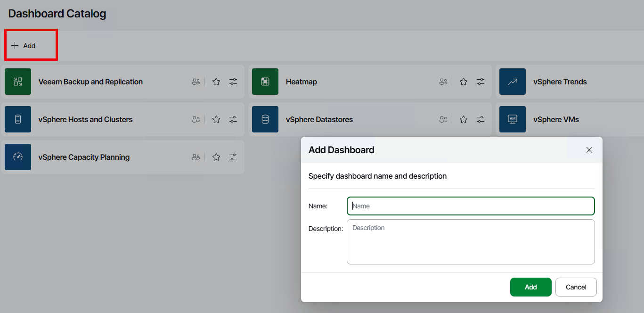
Task: Close the Add Dashboard dialog with X
Action: coord(589,150)
